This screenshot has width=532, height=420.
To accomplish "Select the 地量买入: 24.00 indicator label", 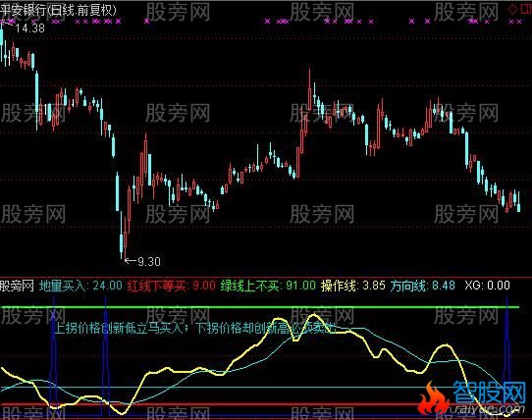I will click(80, 286).
